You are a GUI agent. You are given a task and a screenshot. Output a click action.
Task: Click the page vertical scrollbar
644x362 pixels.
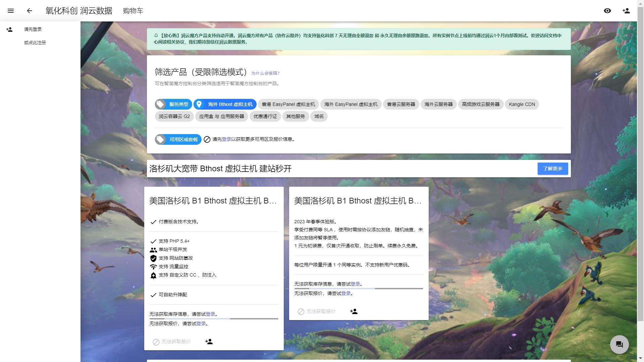point(640,164)
